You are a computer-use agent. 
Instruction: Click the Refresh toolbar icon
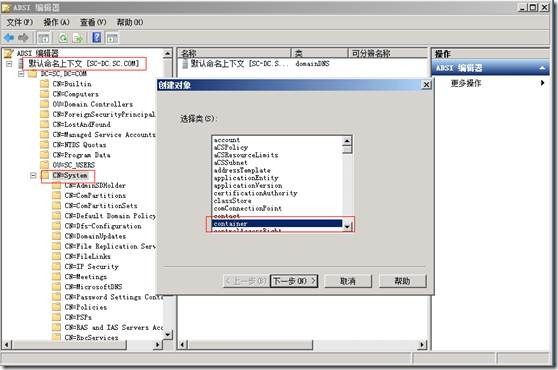pos(63,38)
